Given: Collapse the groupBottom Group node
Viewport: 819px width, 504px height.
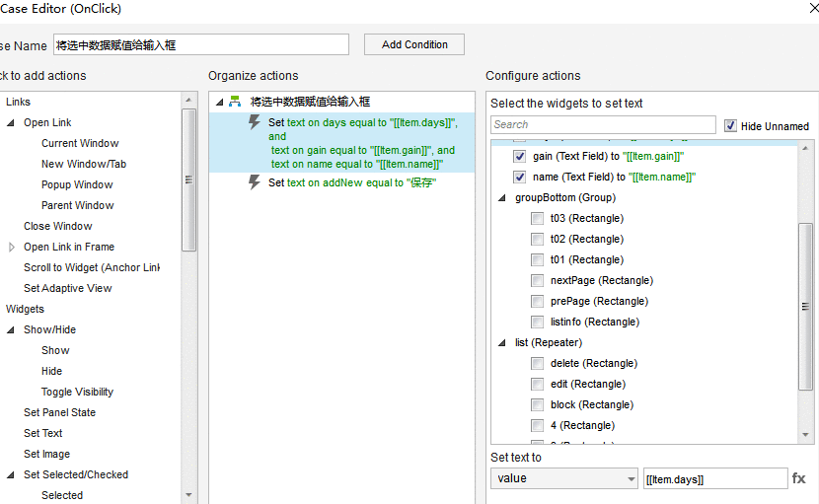Looking at the screenshot, I should click(x=502, y=197).
